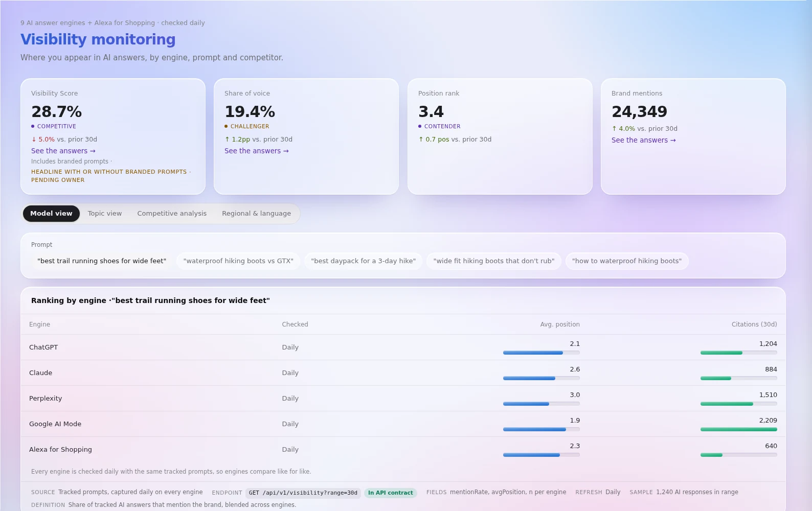Click the GET /api/v1/visibility endpoint code
Image resolution: width=812 pixels, height=511 pixels.
[x=303, y=493]
